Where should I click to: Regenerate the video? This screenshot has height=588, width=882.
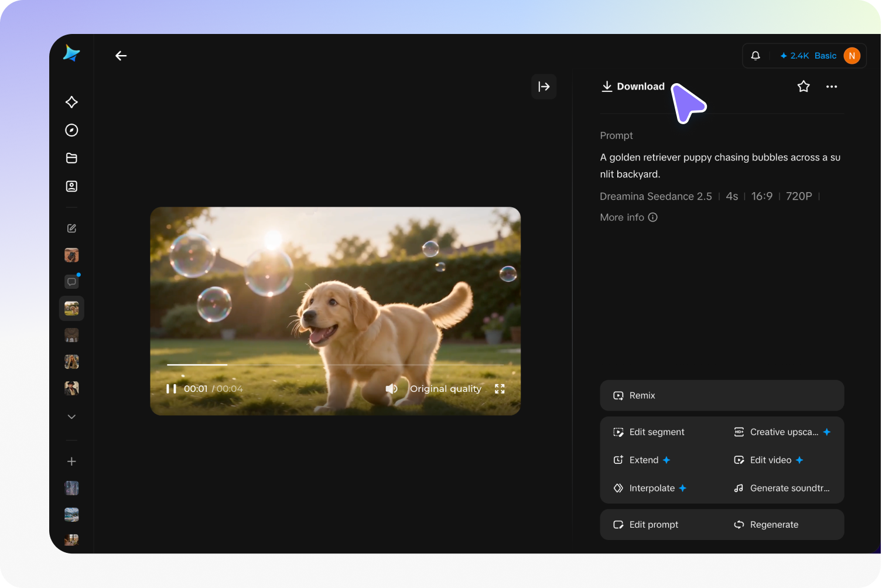[767, 525]
